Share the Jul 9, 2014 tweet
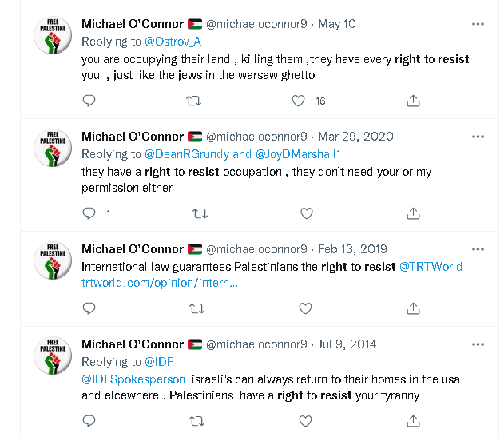Viewport: 504px width, 437px height. click(x=413, y=421)
